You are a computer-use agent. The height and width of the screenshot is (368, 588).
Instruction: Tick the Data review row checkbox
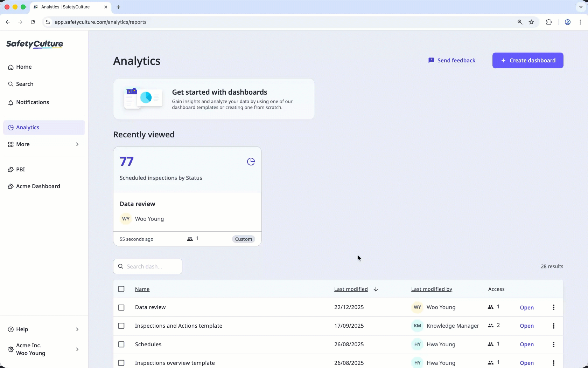click(x=121, y=308)
